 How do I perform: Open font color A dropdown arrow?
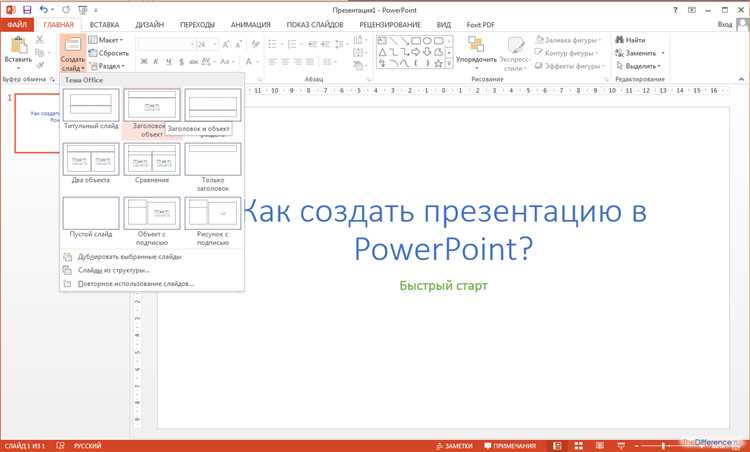click(256, 61)
